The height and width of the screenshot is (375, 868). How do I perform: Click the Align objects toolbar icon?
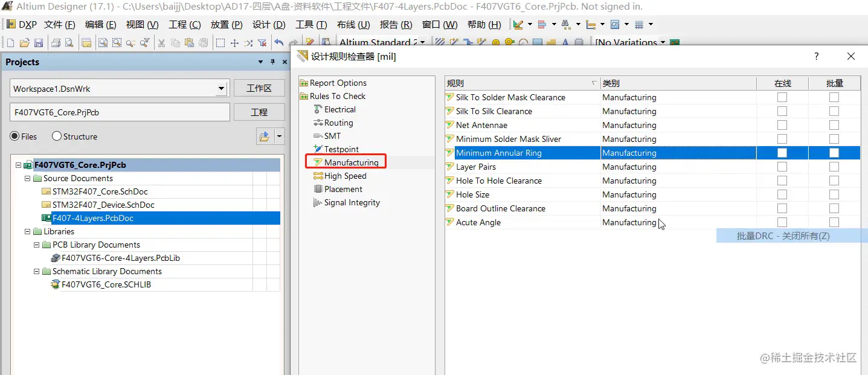(542, 25)
